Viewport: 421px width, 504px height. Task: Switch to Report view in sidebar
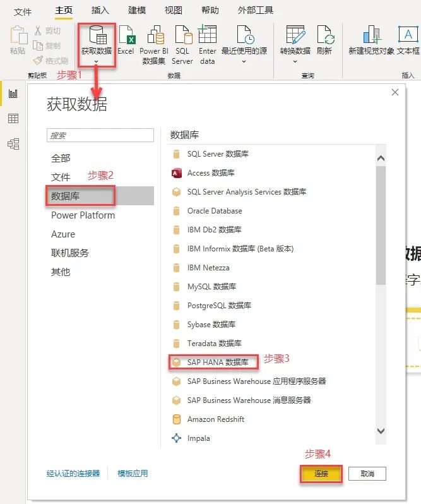13,93
